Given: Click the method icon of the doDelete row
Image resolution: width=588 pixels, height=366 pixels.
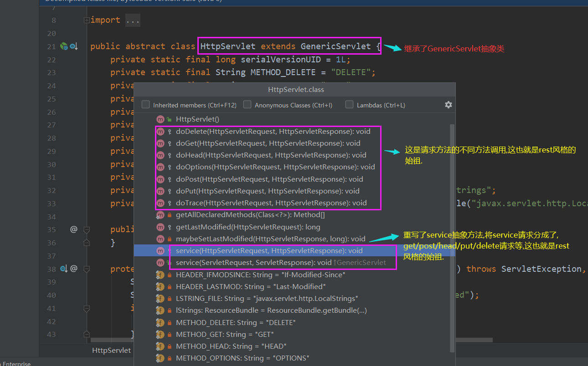Looking at the screenshot, I should pyautogui.click(x=160, y=132).
